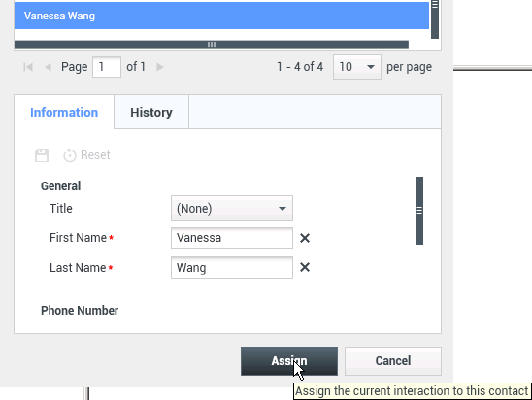Go to next page arrow
Image resolution: width=532 pixels, height=400 pixels.
coord(160,67)
